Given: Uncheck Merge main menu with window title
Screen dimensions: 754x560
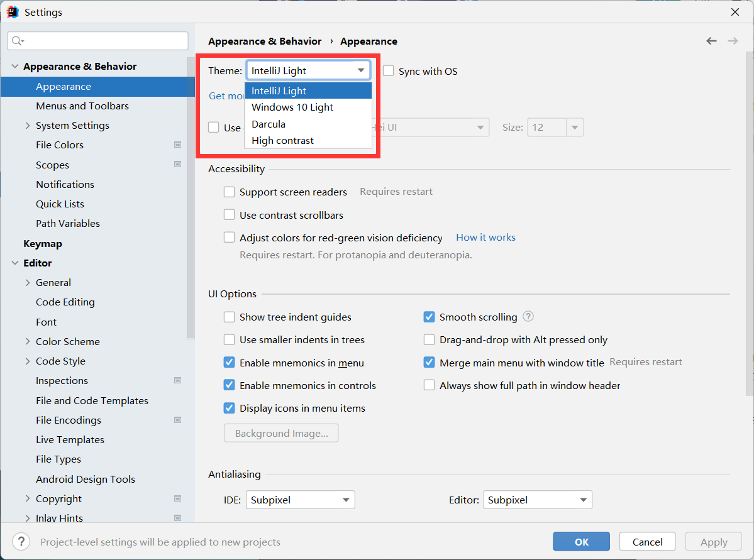Looking at the screenshot, I should point(430,363).
